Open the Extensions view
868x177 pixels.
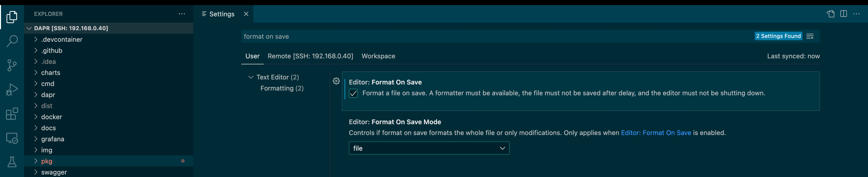12,114
